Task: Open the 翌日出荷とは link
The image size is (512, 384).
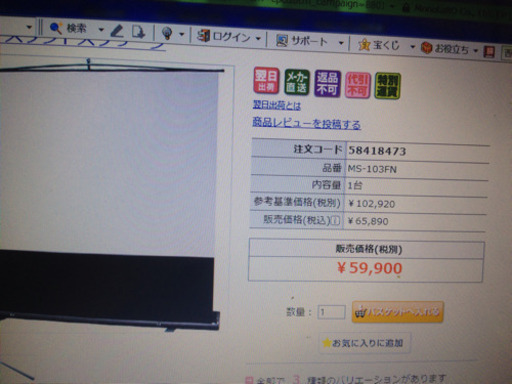Action: (x=277, y=105)
